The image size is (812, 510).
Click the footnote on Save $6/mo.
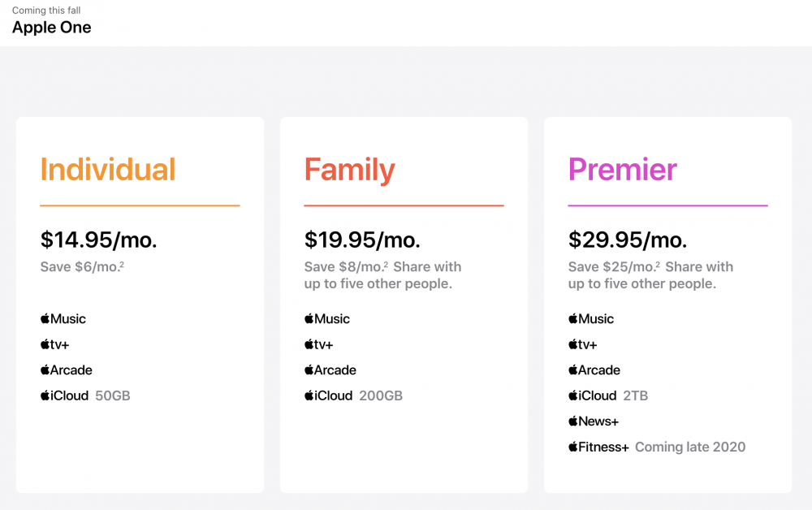122,264
